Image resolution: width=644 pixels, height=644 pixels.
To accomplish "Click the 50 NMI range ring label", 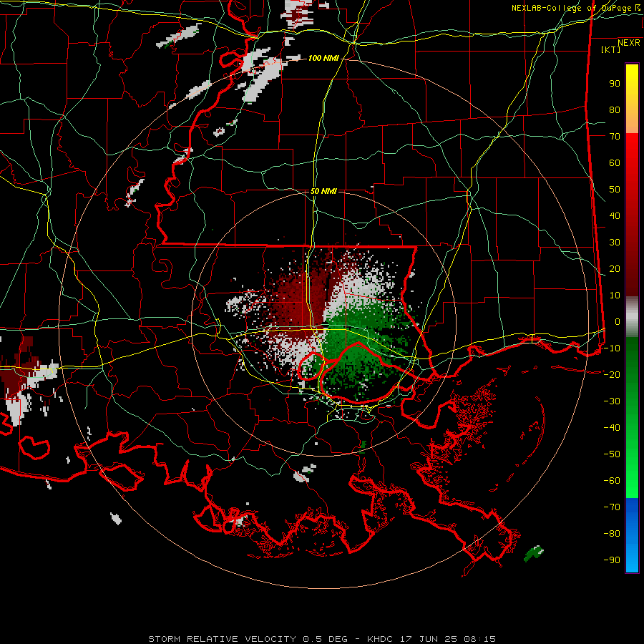I will [323, 191].
